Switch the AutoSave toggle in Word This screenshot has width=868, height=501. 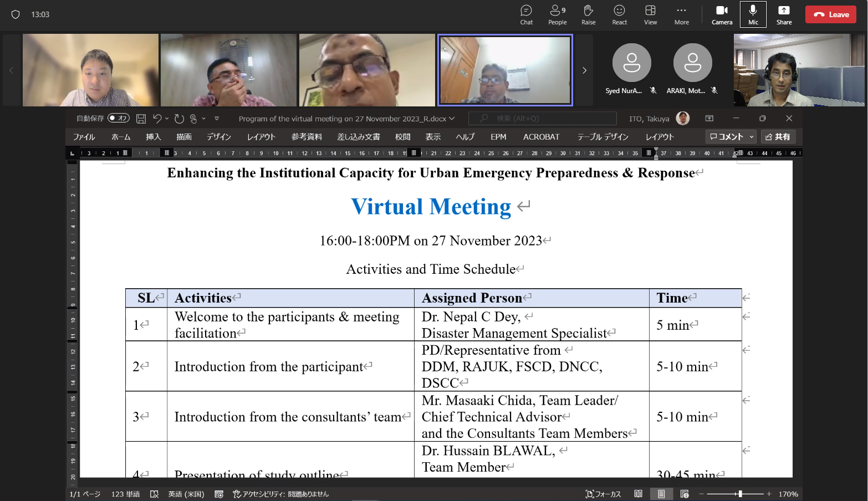(118, 118)
